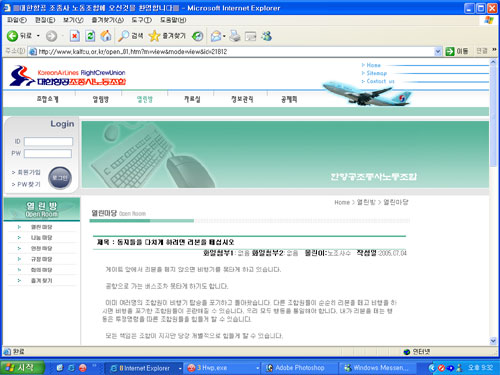Click the taskbar clock showing 오후 9:32

pos(480,368)
